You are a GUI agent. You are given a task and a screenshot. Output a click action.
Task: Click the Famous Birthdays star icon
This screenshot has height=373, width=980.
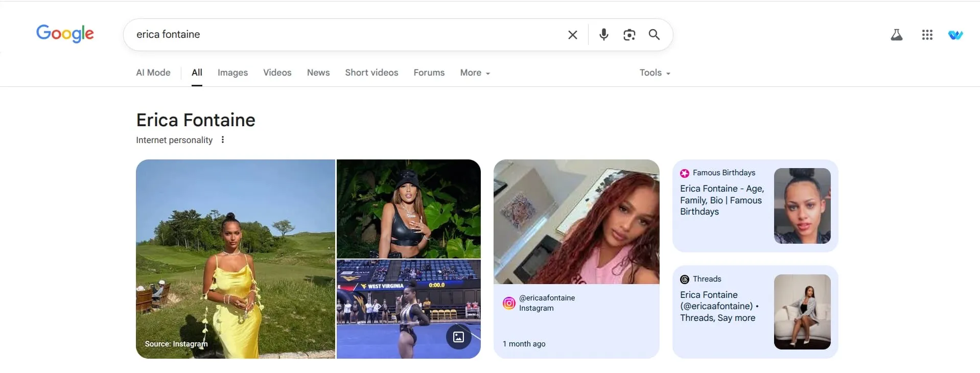tap(685, 173)
